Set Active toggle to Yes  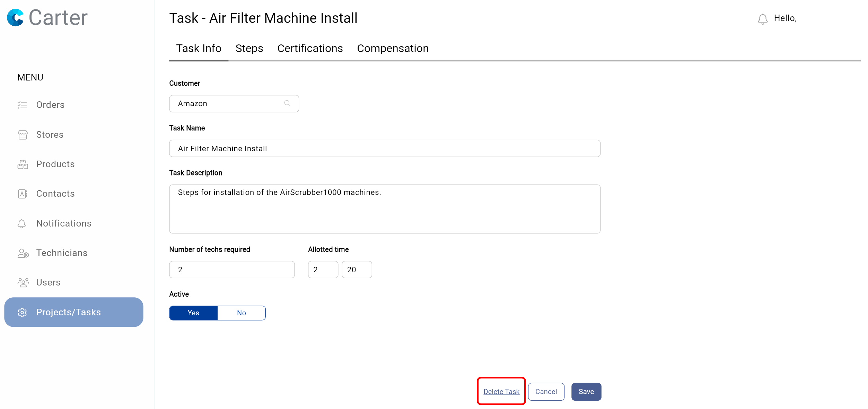click(193, 313)
